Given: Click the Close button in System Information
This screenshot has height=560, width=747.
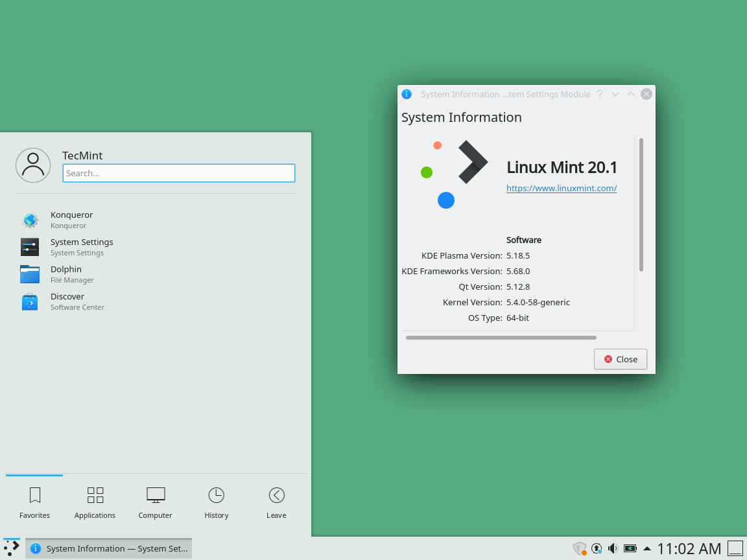Looking at the screenshot, I should tap(621, 359).
